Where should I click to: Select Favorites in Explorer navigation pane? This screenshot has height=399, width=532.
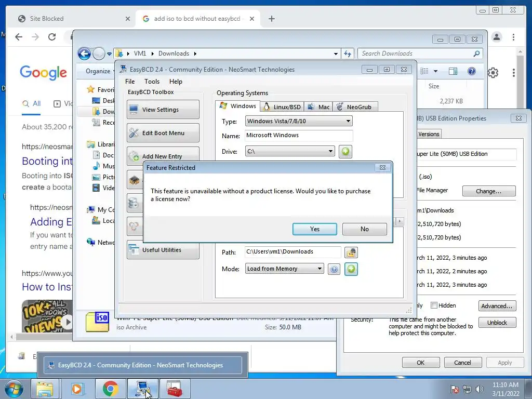[101, 89]
